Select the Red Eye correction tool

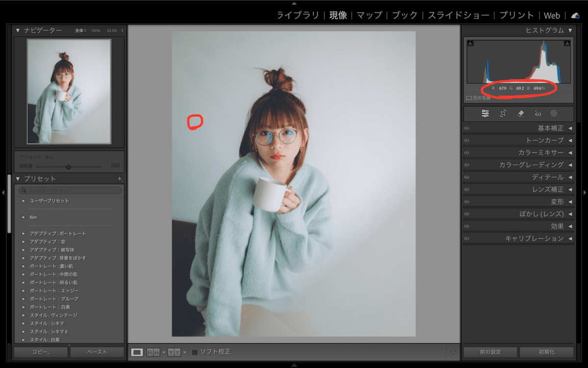[x=538, y=113]
